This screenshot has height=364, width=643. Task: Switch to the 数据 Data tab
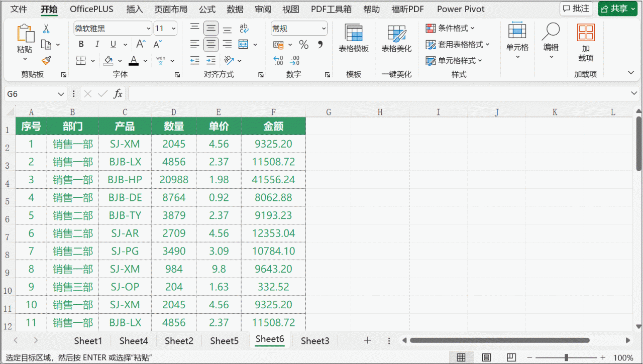coord(235,9)
